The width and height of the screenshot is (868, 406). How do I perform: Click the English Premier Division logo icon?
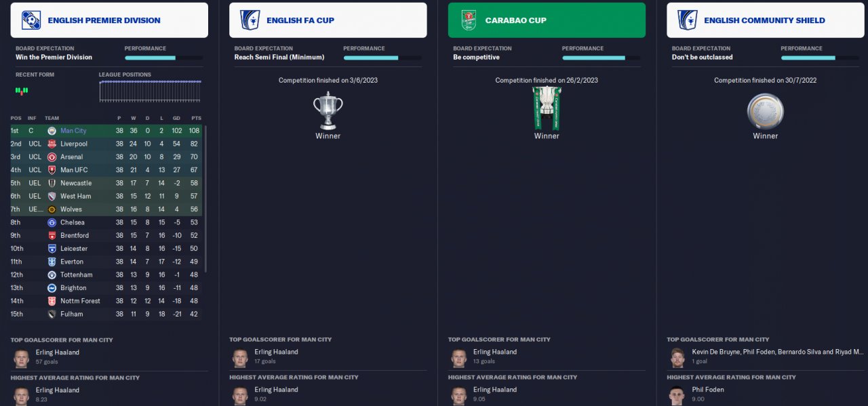click(31, 20)
